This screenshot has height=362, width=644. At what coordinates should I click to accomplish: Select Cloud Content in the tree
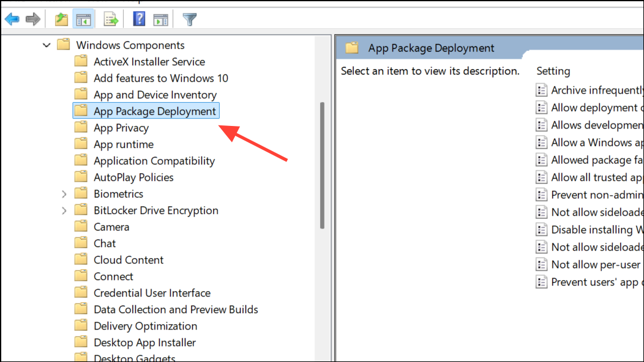[x=129, y=259]
